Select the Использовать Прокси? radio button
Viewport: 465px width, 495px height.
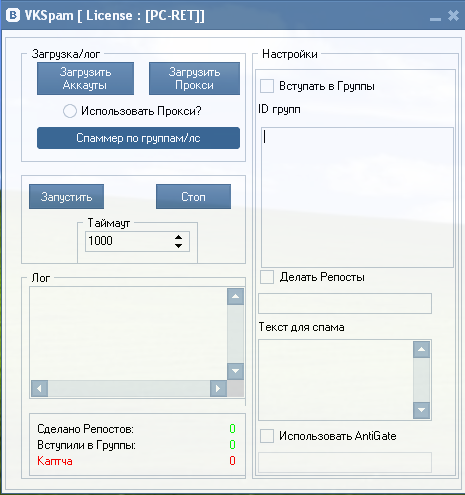click(70, 111)
